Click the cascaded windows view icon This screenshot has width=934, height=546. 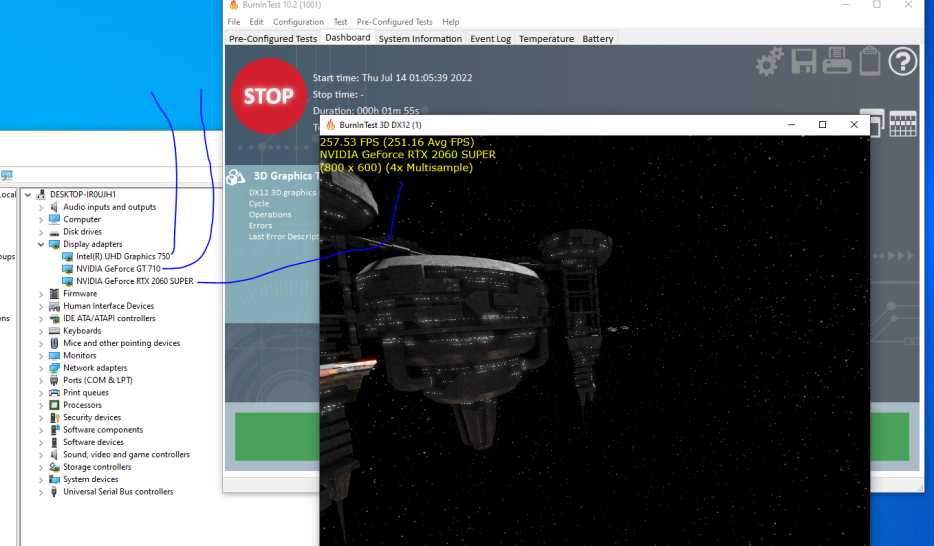click(876, 123)
